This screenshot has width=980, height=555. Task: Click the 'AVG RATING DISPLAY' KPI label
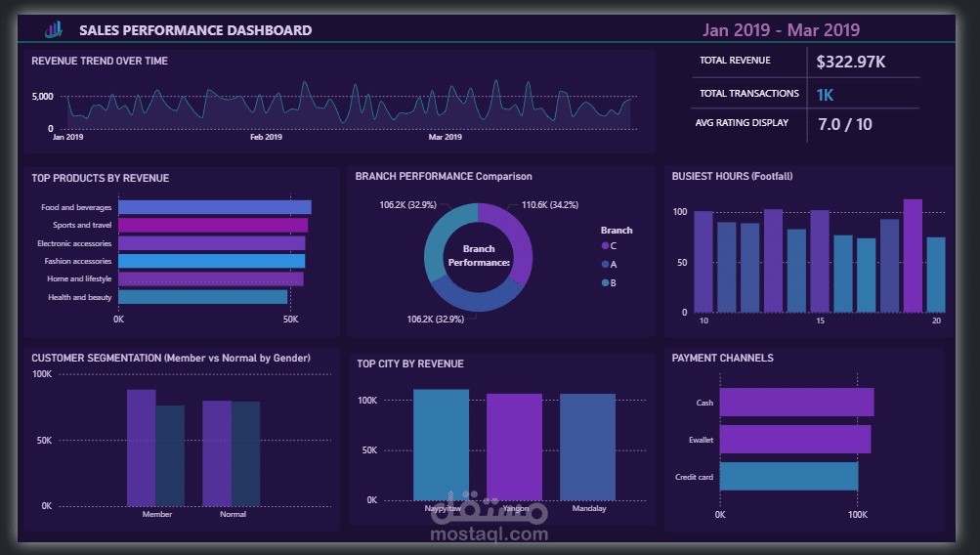(x=742, y=122)
